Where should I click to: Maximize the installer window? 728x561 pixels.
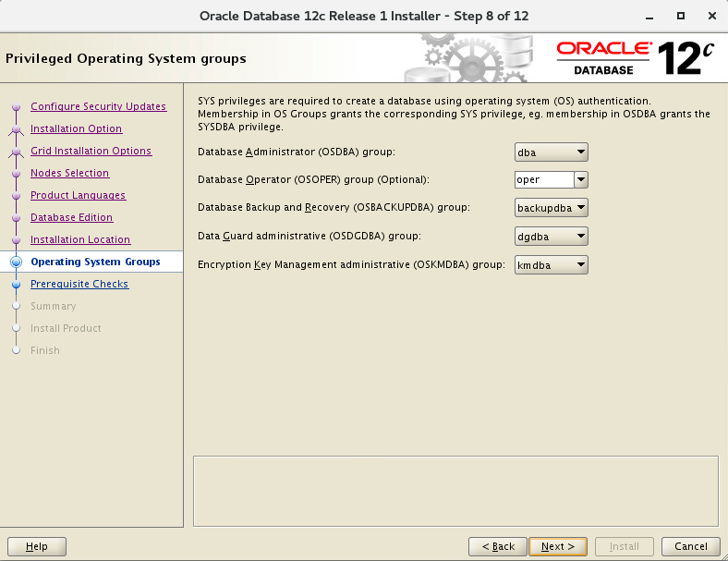pyautogui.click(x=681, y=16)
